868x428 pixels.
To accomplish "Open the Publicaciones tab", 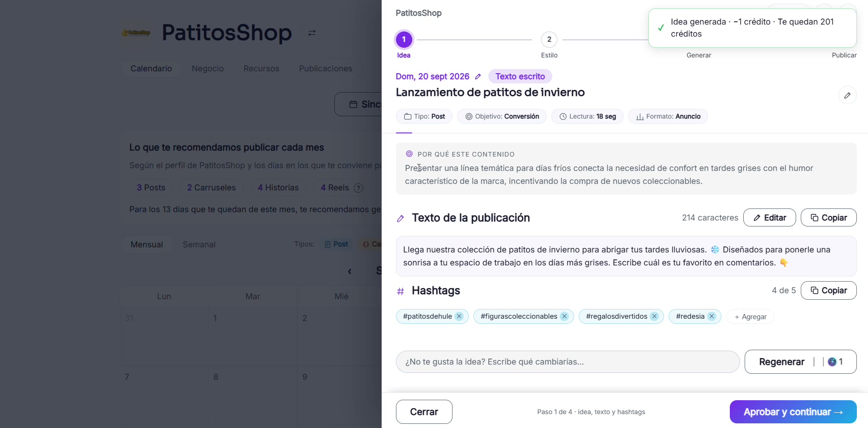I will (x=325, y=69).
